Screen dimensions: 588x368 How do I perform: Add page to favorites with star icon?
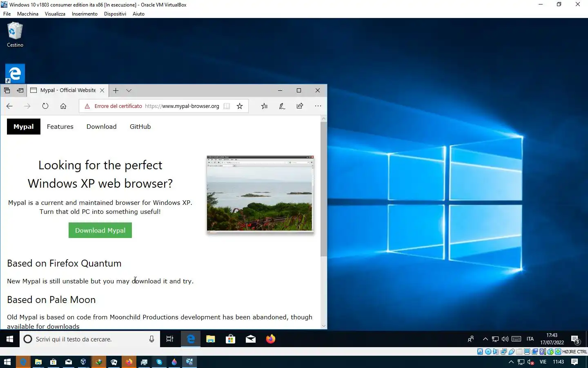pyautogui.click(x=240, y=106)
